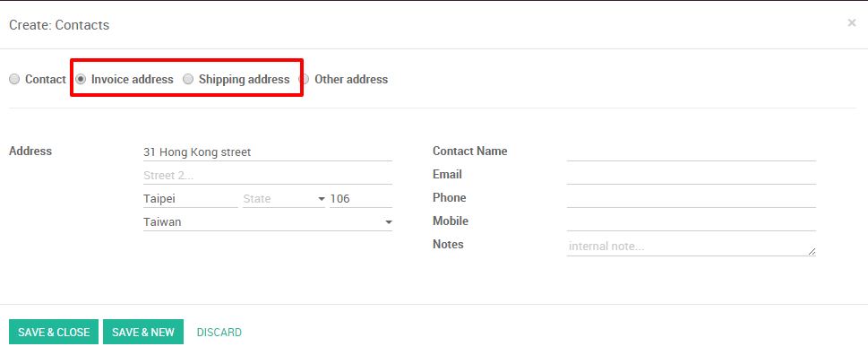Select the Contact radio button
This screenshot has width=868, height=355.
pyautogui.click(x=14, y=79)
